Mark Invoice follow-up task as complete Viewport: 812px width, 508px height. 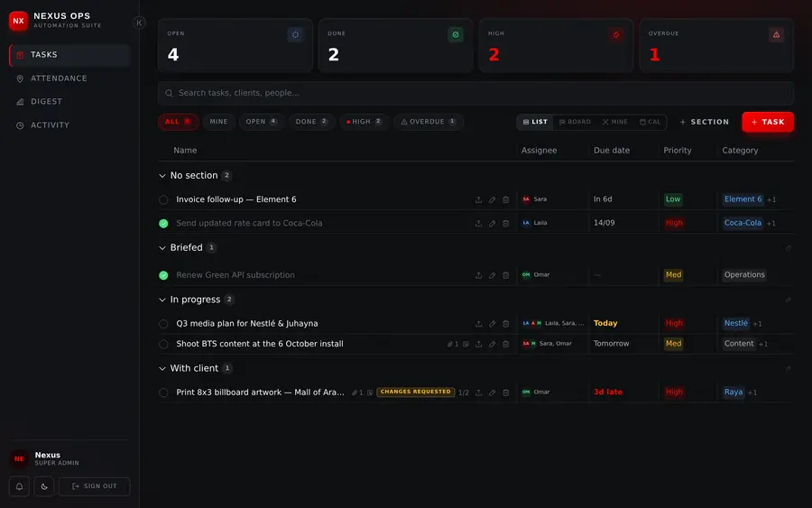coord(163,200)
